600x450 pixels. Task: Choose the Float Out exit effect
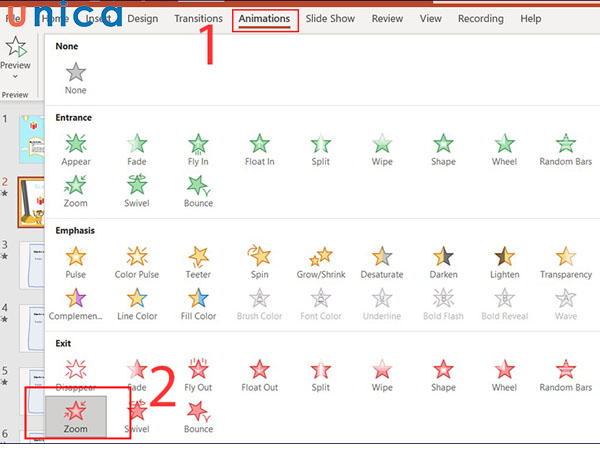[259, 375]
